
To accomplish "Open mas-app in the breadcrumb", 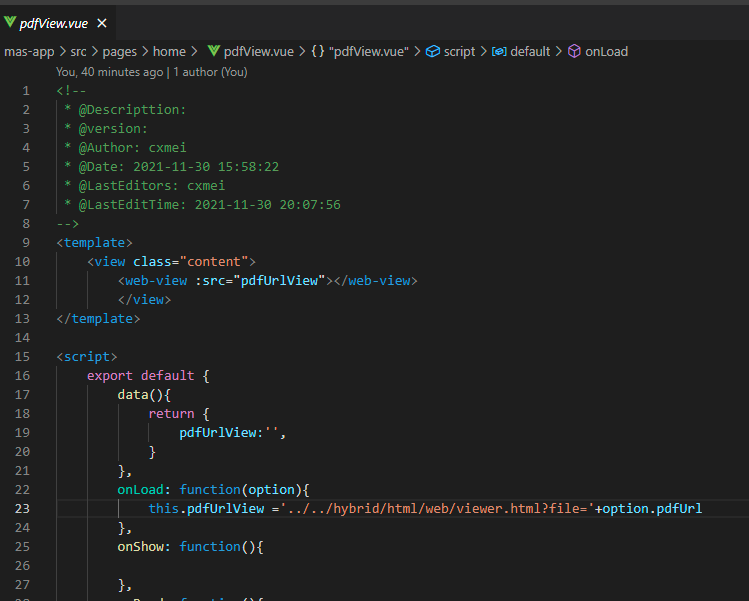I will pos(29,52).
